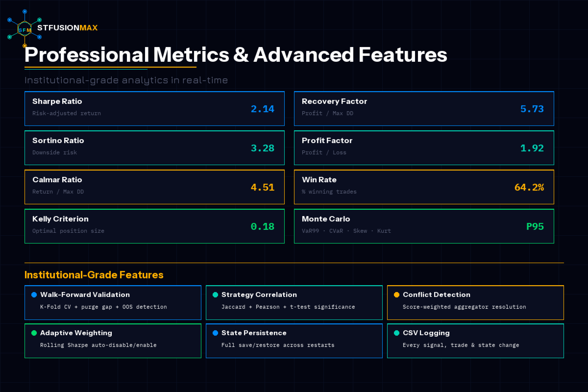Click the Recovery Factor label
The height and width of the screenshot is (392, 588).
click(334, 101)
